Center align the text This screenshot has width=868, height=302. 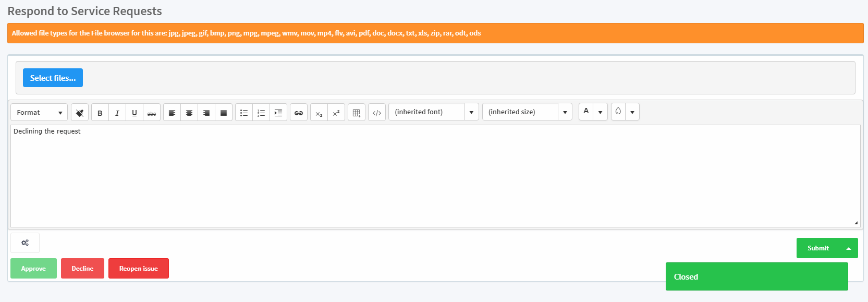click(189, 113)
